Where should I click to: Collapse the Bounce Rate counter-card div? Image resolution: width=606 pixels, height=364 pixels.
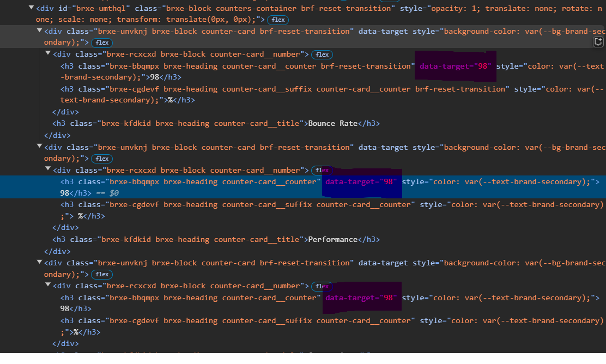click(39, 31)
